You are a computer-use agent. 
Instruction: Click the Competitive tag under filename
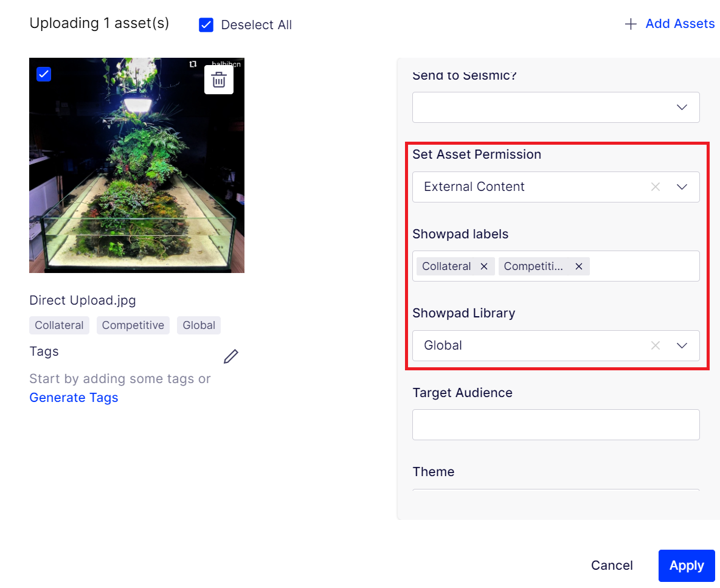(133, 325)
